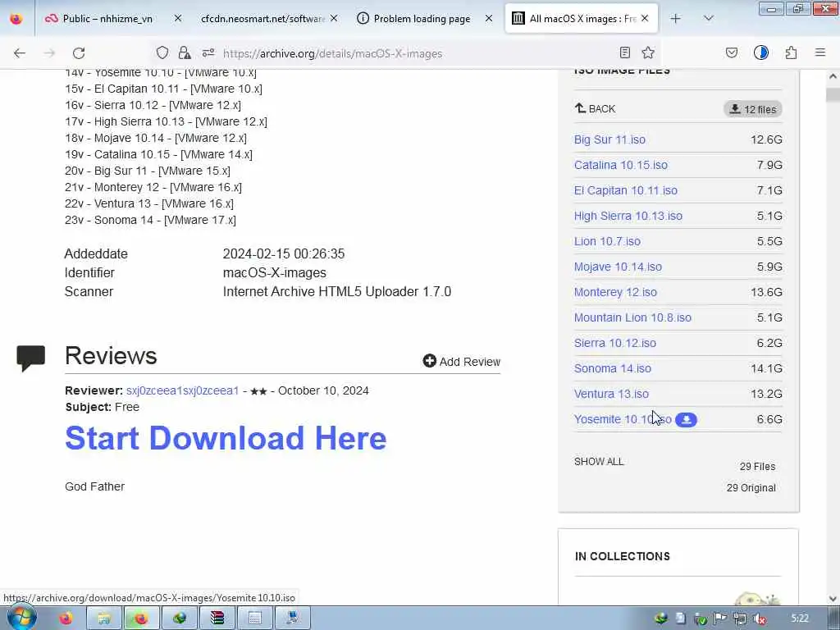Click SHOW ALL files link
840x630 pixels.
[x=598, y=462]
